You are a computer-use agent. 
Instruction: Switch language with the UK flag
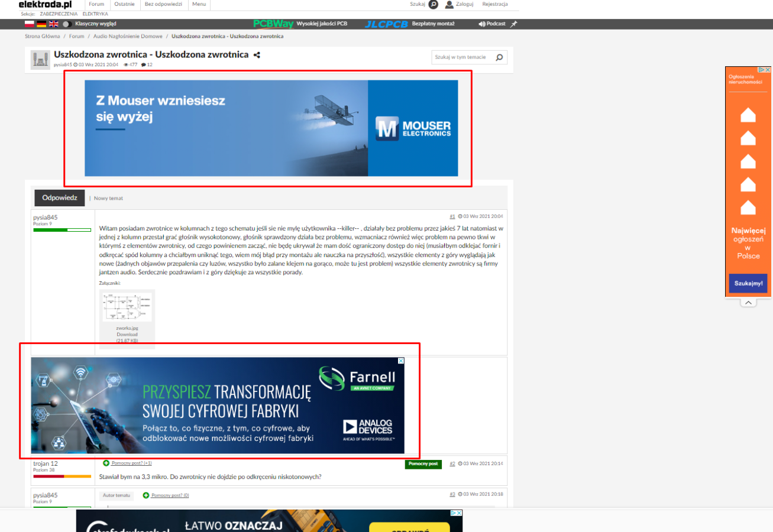click(x=53, y=24)
